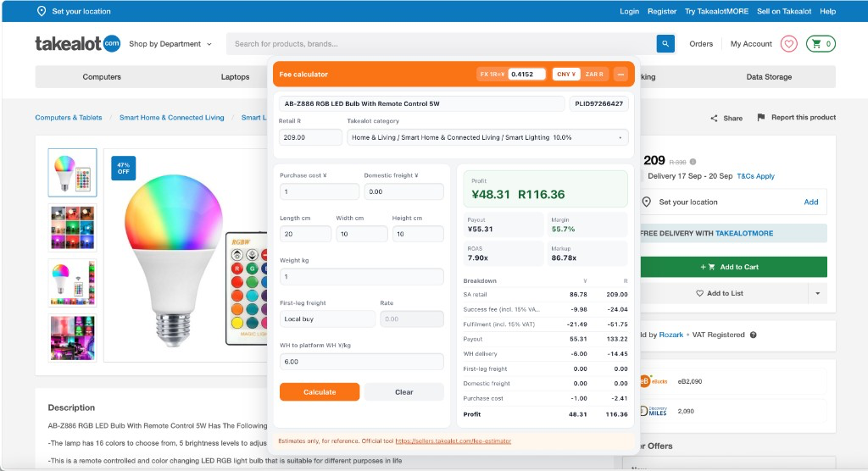This screenshot has height=471, width=868.
Task: Click the blue search magnifier button
Action: tap(665, 44)
